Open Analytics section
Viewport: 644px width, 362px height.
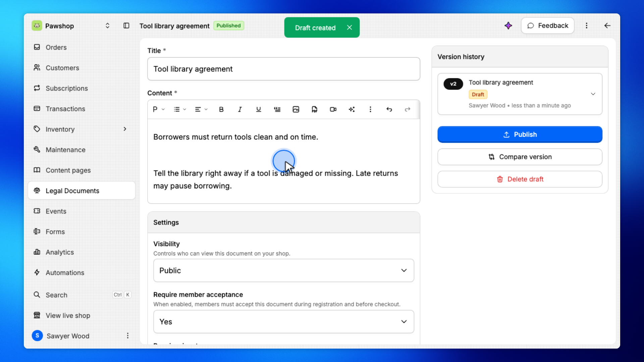[82, 252]
